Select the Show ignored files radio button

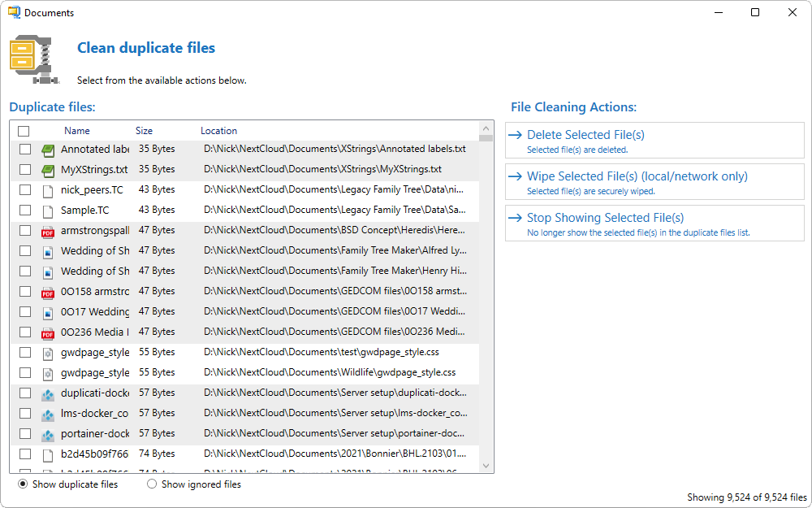click(x=152, y=484)
